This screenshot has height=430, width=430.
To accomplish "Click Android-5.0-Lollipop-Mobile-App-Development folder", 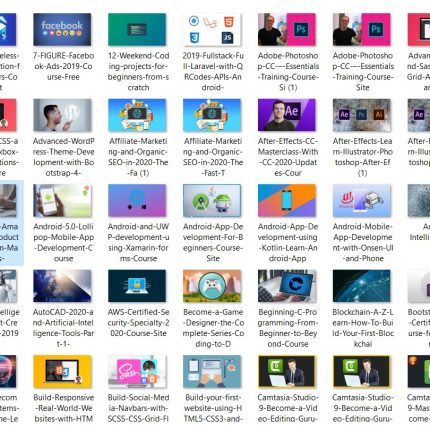I will 62,200.
